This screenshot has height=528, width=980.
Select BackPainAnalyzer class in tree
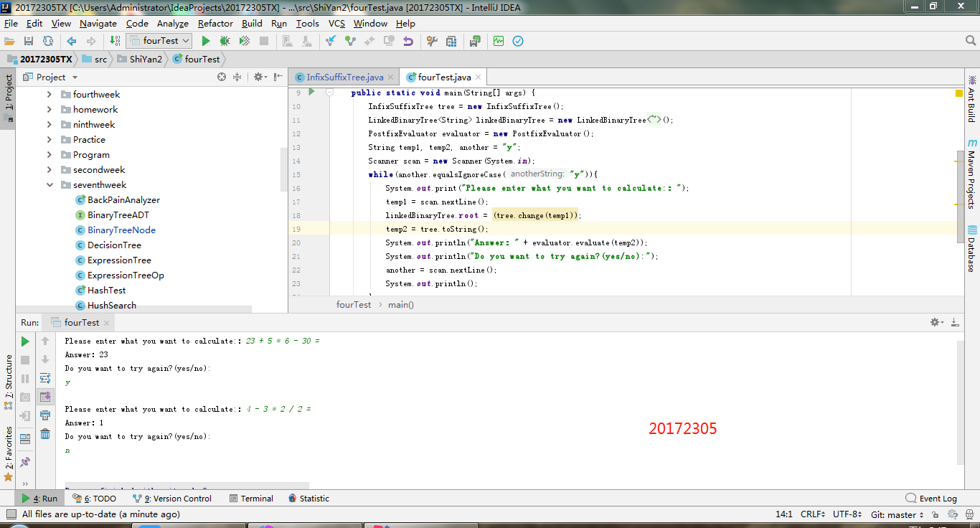123,199
